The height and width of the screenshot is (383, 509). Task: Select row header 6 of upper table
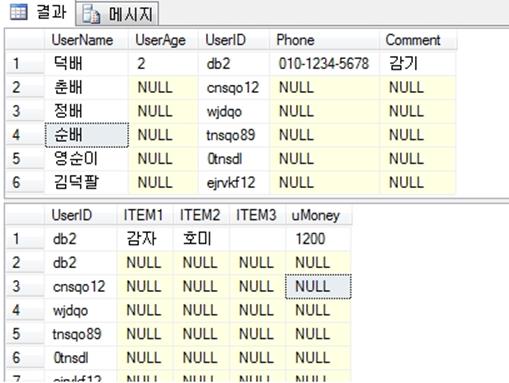24,182
